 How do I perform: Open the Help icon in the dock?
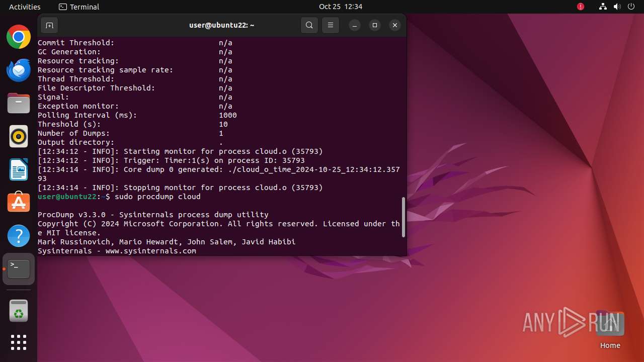(19, 235)
